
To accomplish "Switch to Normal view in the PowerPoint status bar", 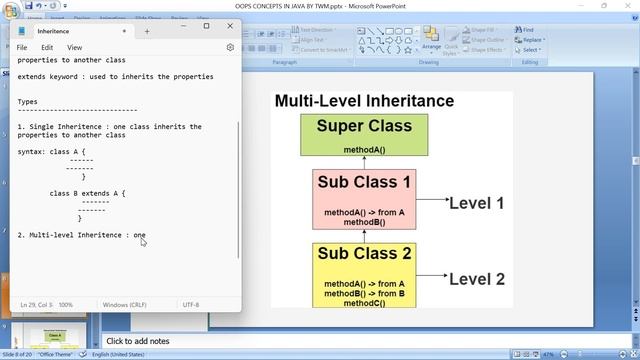I will (x=517, y=354).
